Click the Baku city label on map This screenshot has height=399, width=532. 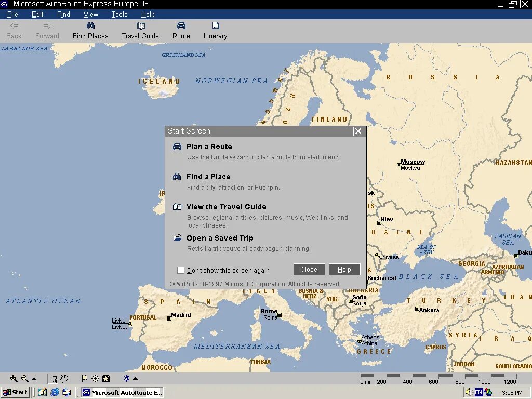525,252
